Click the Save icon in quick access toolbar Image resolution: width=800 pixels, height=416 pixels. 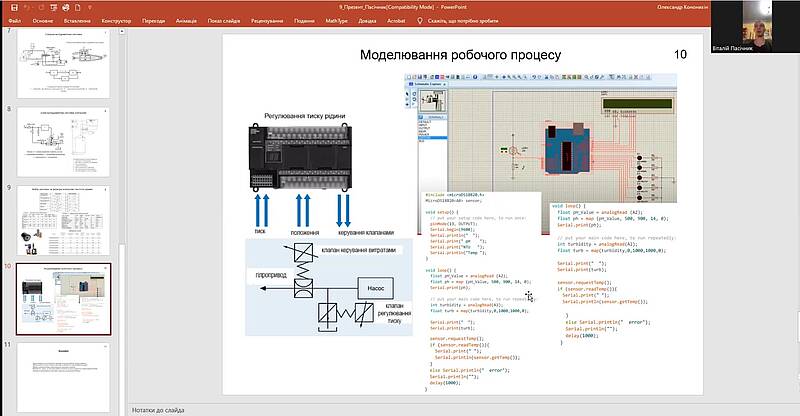pos(14,8)
